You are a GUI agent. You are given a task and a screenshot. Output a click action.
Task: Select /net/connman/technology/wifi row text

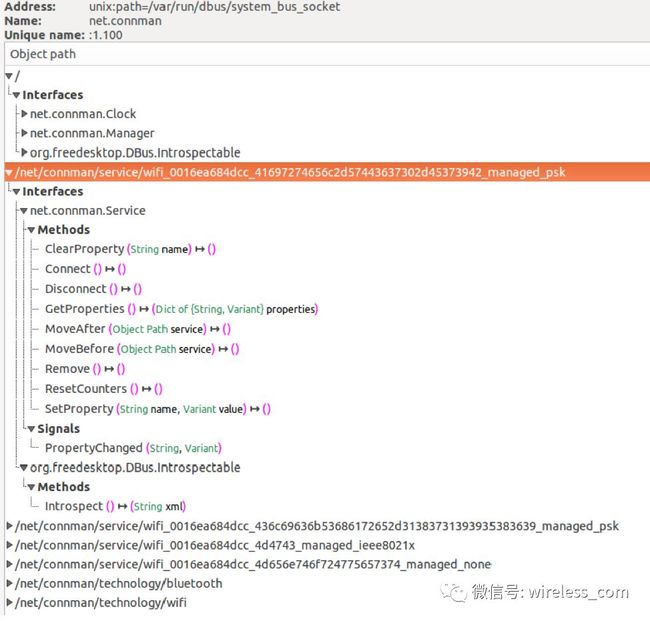101,602
